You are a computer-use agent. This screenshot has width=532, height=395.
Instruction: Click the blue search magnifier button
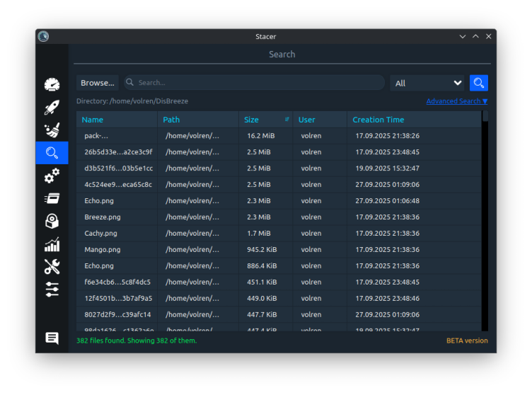pyautogui.click(x=479, y=83)
